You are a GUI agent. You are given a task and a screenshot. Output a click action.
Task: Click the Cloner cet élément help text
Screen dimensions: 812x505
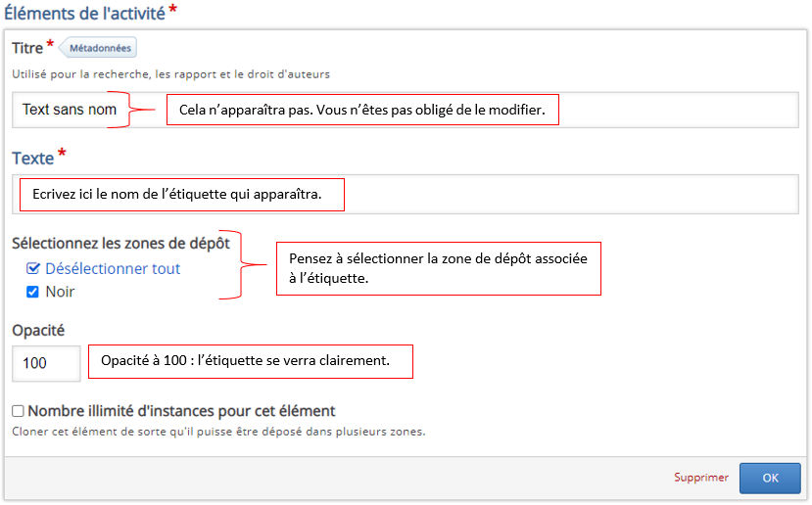(218, 431)
